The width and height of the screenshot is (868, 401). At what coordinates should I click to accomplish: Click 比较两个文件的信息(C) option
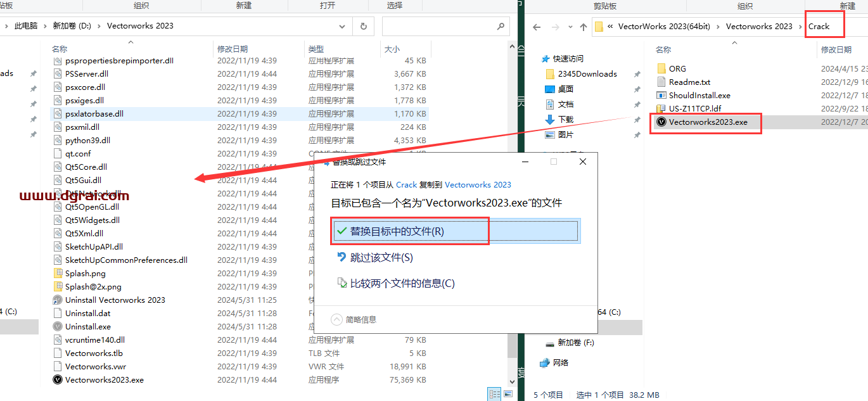(x=402, y=283)
